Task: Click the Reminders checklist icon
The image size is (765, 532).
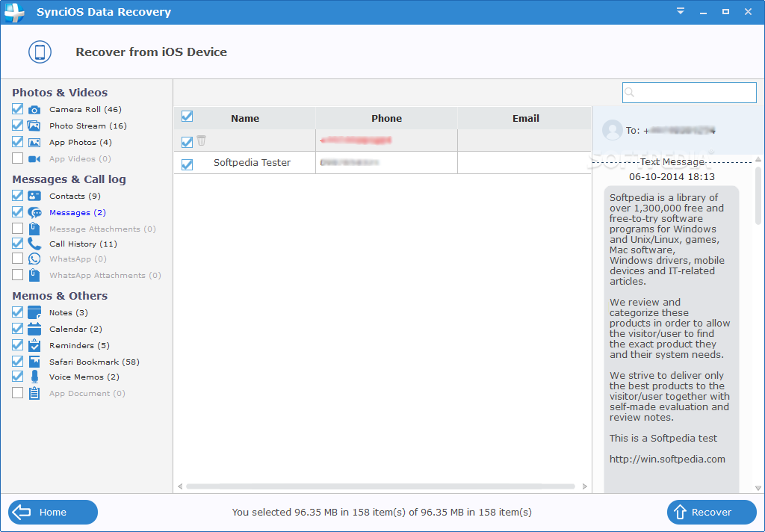Action: (x=34, y=345)
